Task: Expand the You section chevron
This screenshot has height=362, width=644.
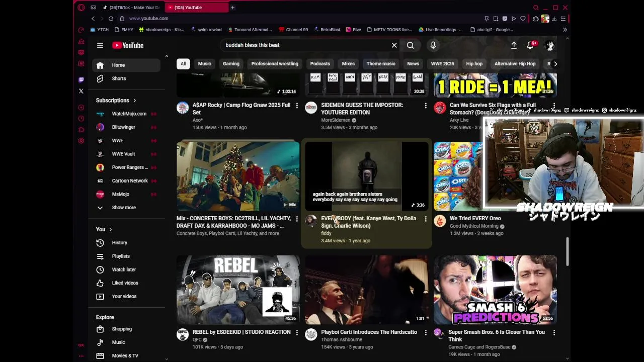Action: tap(110, 230)
